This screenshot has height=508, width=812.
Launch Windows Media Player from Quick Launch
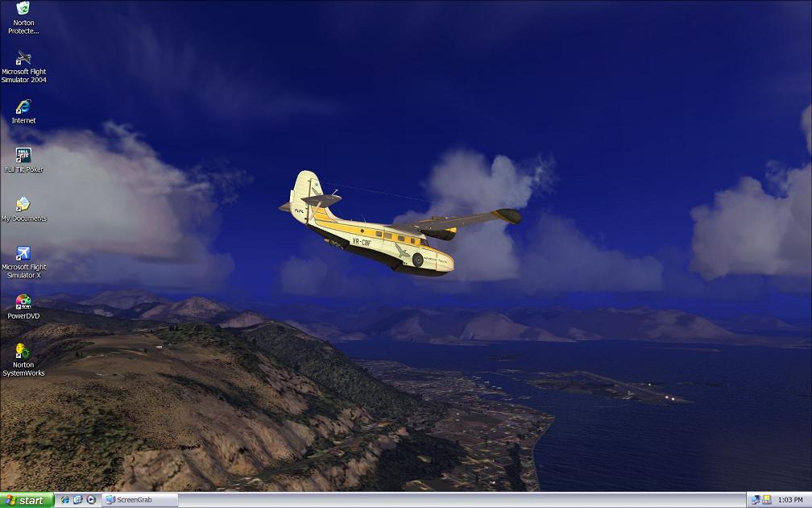(x=91, y=500)
